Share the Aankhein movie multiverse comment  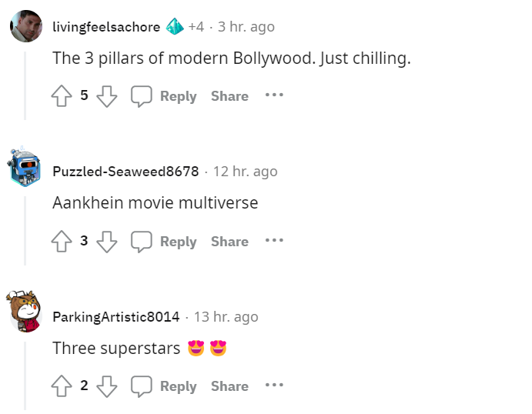tap(229, 242)
